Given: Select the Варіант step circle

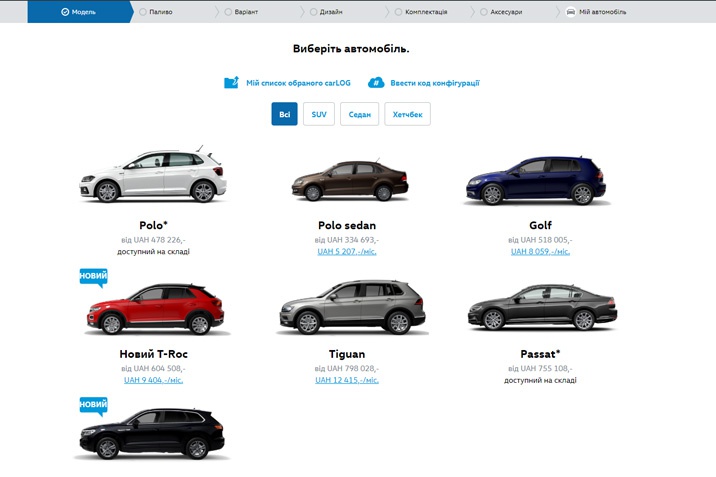Looking at the screenshot, I should tap(228, 12).
